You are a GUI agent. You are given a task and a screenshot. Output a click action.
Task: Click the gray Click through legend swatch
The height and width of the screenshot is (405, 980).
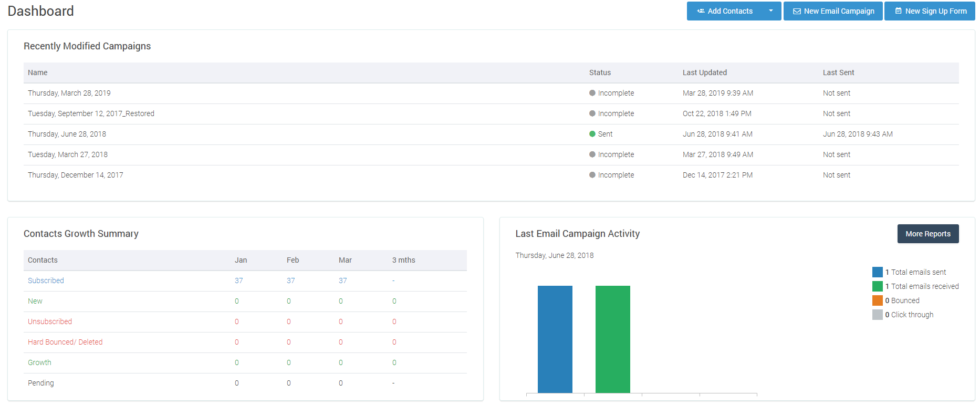(x=878, y=315)
